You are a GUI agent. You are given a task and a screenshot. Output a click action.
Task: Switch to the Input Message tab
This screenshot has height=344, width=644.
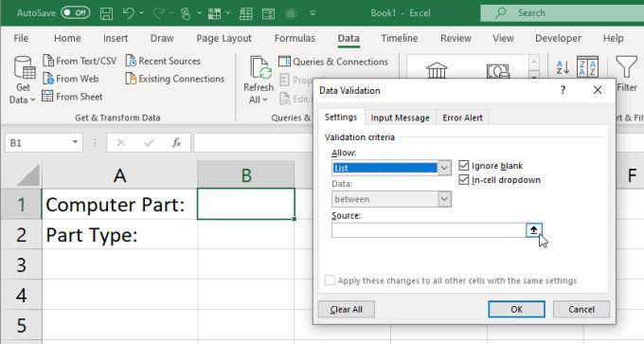(400, 118)
